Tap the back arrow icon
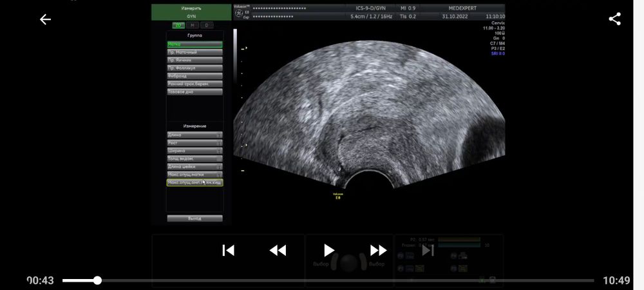This screenshot has width=644, height=290. tap(45, 19)
